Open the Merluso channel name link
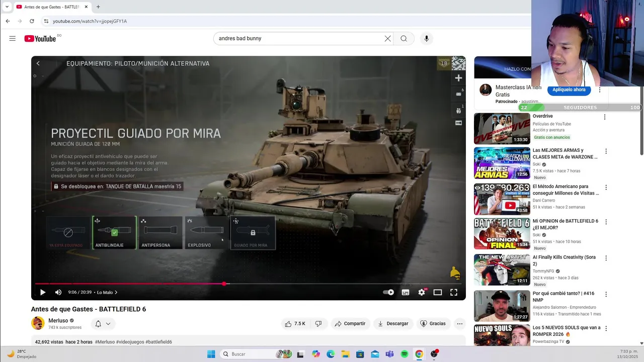 pyautogui.click(x=58, y=321)
